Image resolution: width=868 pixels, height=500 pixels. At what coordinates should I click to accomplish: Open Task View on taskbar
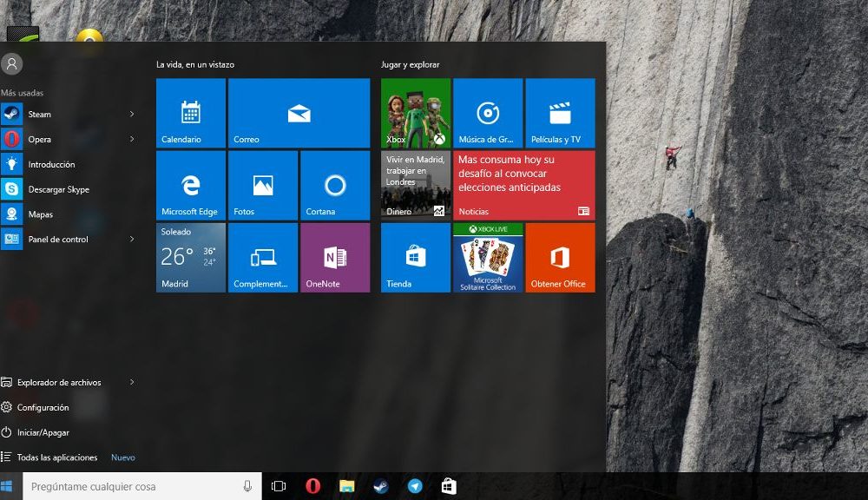(279, 486)
